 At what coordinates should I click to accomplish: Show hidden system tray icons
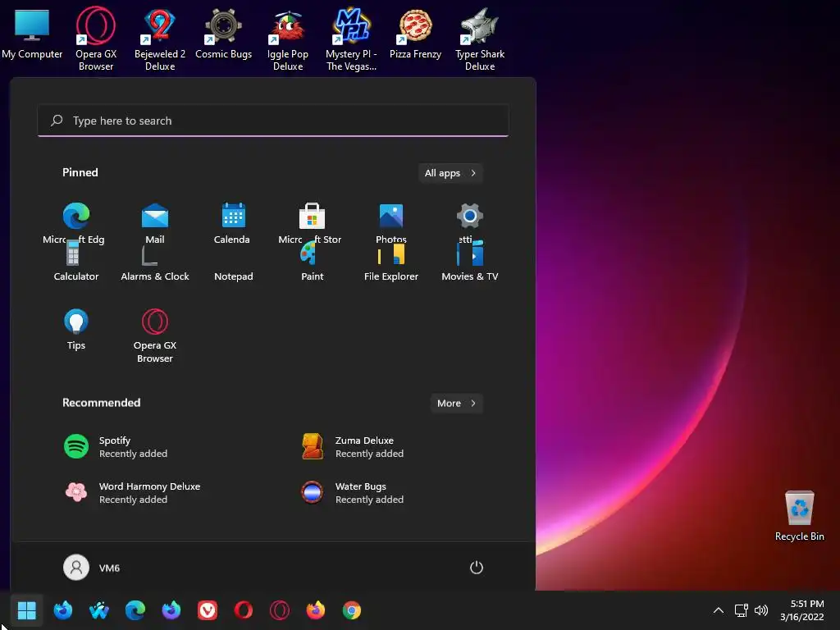(x=719, y=610)
